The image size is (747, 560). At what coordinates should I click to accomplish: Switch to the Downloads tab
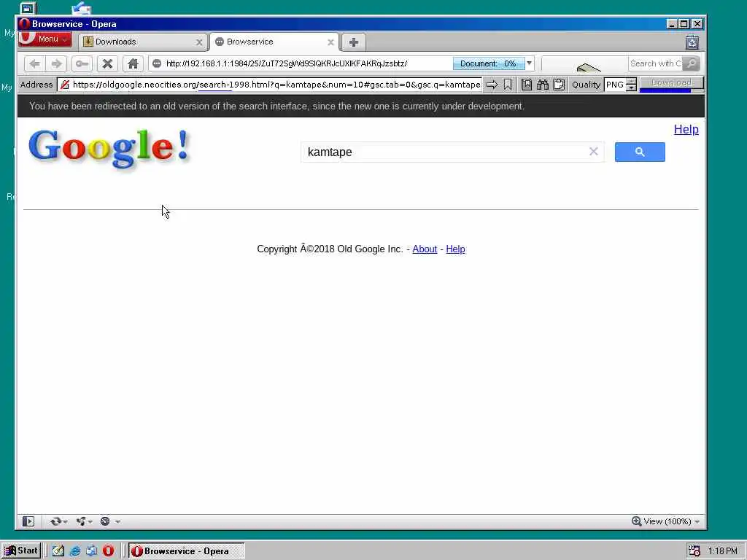tap(143, 42)
